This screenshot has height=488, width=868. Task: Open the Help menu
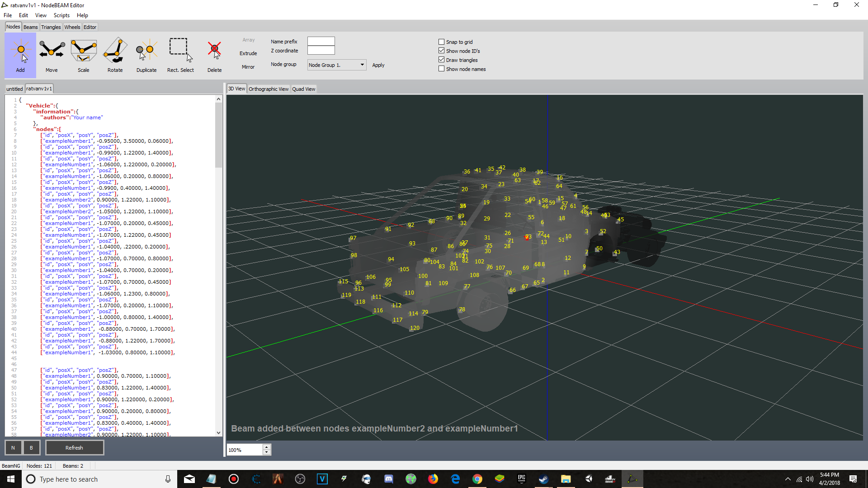point(82,15)
